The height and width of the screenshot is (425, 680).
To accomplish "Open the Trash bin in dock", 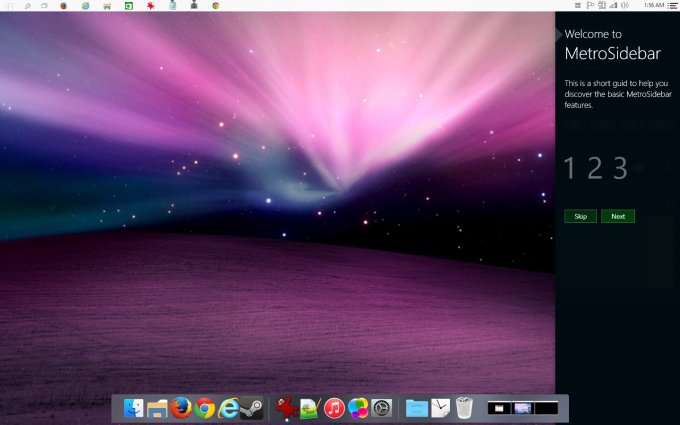I will click(x=464, y=408).
